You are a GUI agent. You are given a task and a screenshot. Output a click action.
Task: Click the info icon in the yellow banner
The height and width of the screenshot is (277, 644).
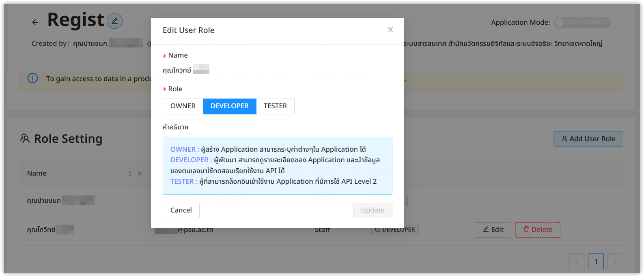click(32, 78)
